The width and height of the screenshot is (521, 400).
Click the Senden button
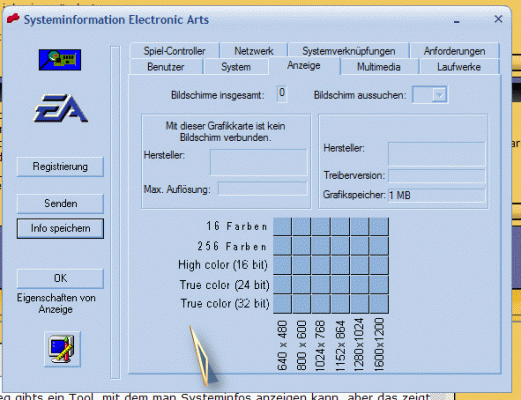[x=60, y=203]
